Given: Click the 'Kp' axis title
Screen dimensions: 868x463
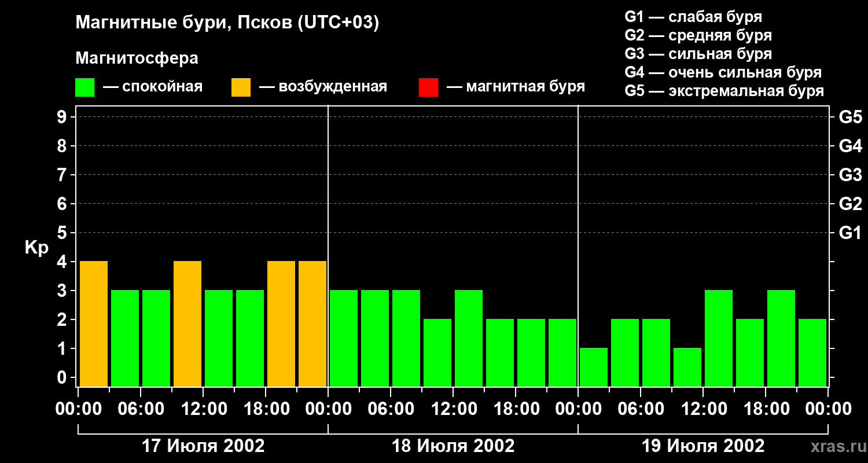Looking at the screenshot, I should coord(36,247).
